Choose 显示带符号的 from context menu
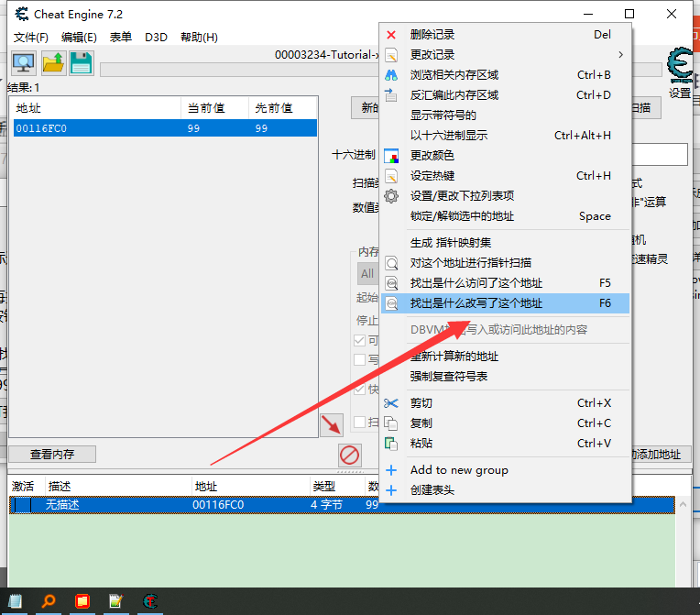 (x=506, y=115)
